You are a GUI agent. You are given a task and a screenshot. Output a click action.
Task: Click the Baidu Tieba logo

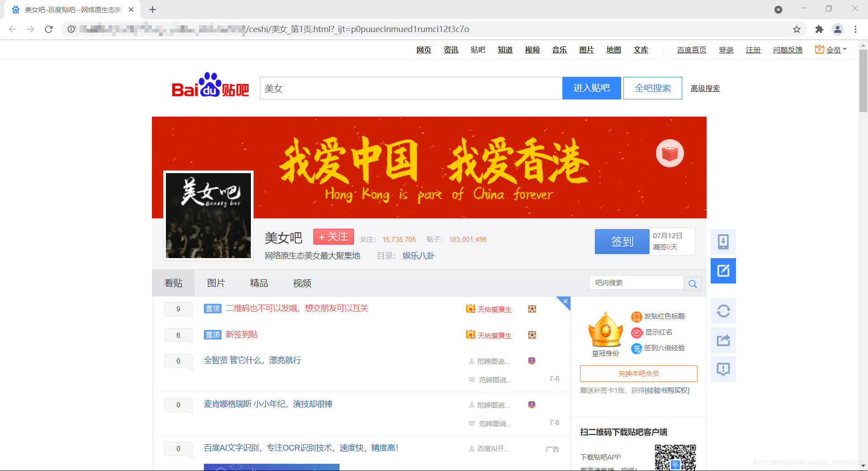pos(210,85)
